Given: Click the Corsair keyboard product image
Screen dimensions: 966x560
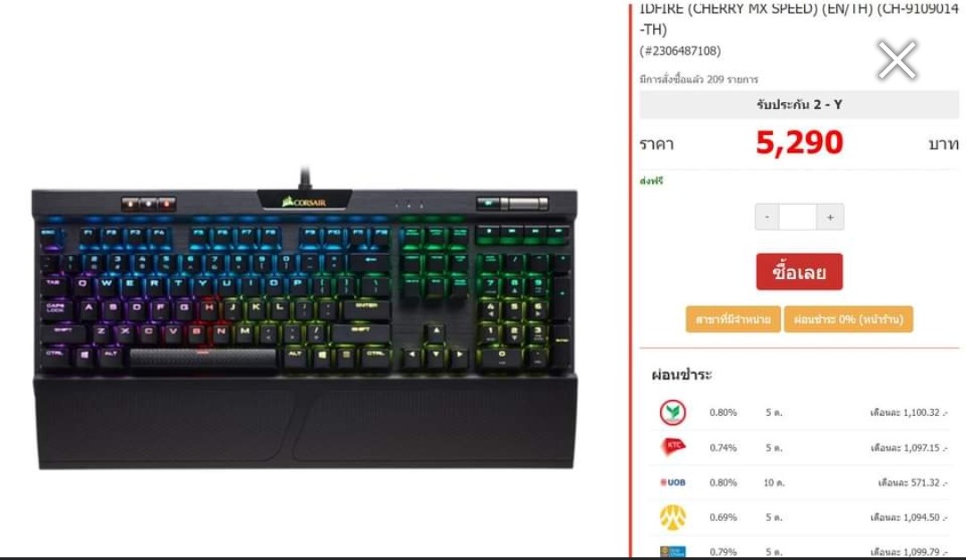Looking at the screenshot, I should [305, 320].
